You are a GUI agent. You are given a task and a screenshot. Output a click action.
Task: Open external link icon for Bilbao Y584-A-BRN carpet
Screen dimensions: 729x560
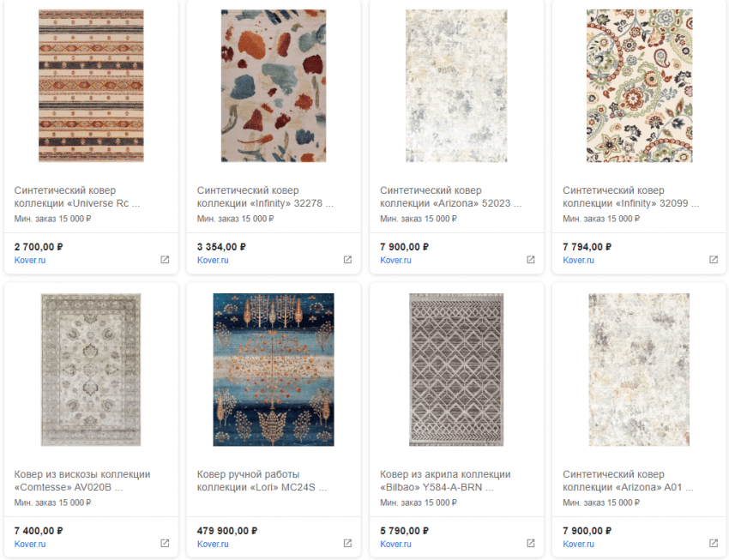[530, 544]
